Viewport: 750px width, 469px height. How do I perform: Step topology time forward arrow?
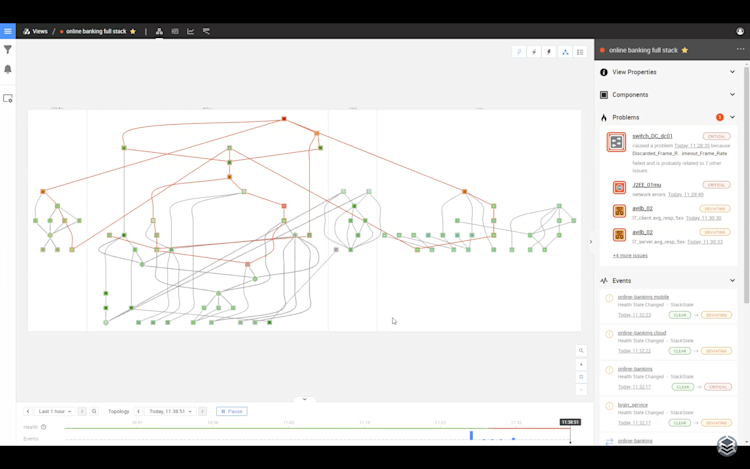coord(202,411)
